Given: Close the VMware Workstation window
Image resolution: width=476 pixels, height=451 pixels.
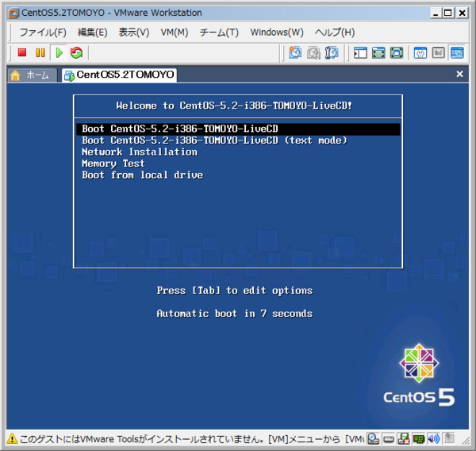Looking at the screenshot, I should tap(462, 13).
